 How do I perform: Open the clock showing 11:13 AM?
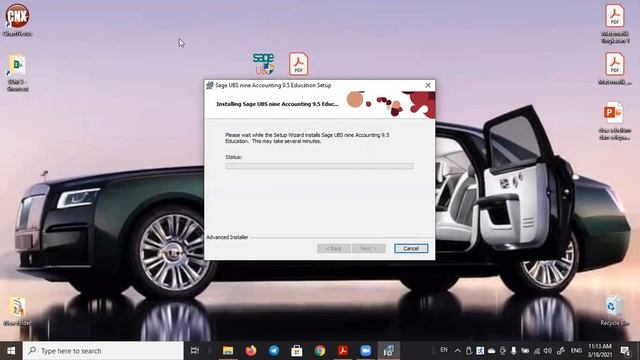tap(600, 351)
